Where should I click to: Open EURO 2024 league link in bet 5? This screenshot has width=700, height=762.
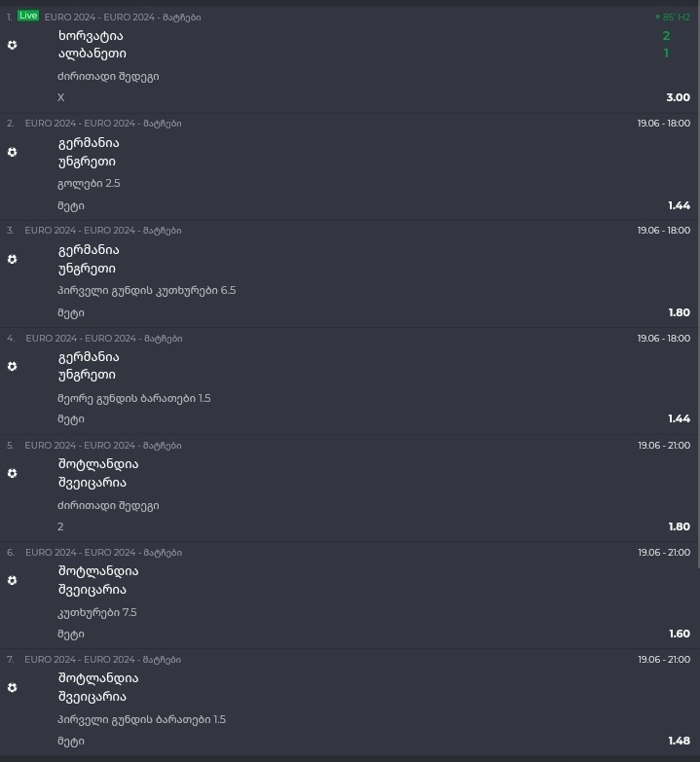103,445
